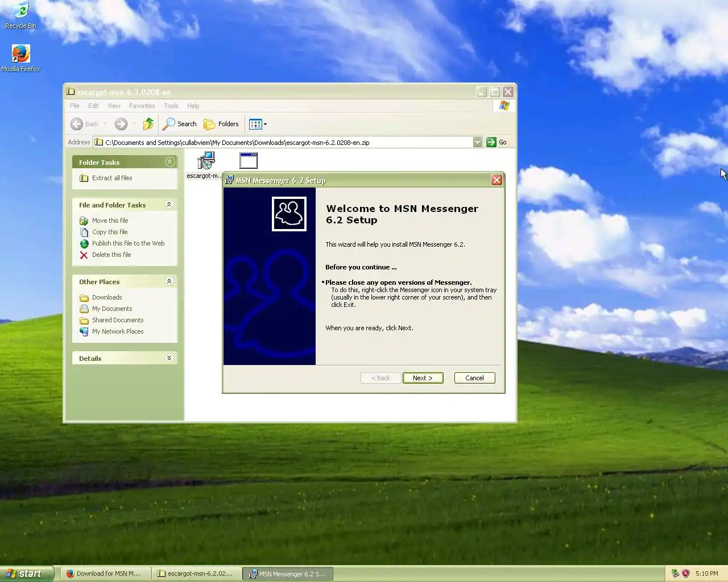Click the Shared Documents folder icon
The image size is (728, 582).
click(84, 320)
